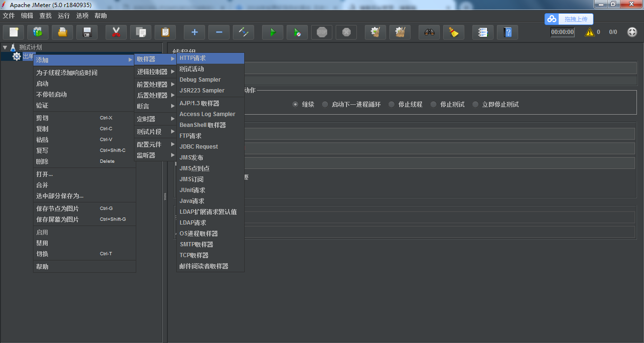Collapse the 测试计划 tree node
Screen dimensions: 644x343
point(5,47)
